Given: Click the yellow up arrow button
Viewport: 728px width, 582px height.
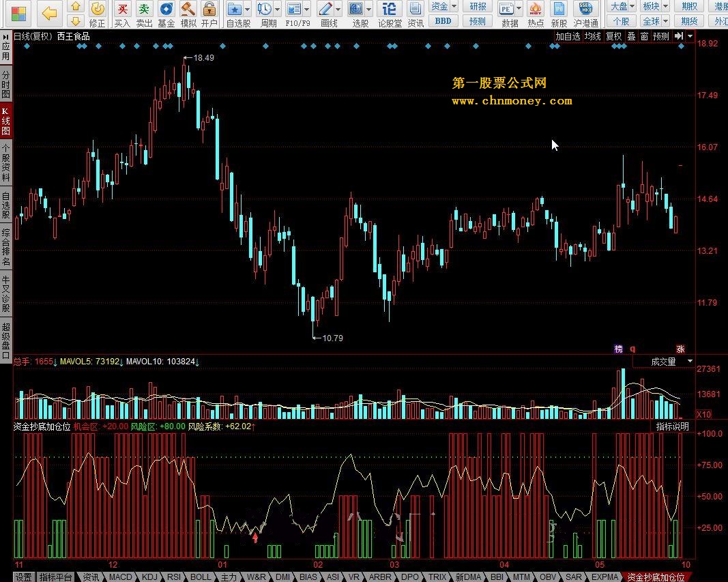Looking at the screenshot, I should 76,7.
